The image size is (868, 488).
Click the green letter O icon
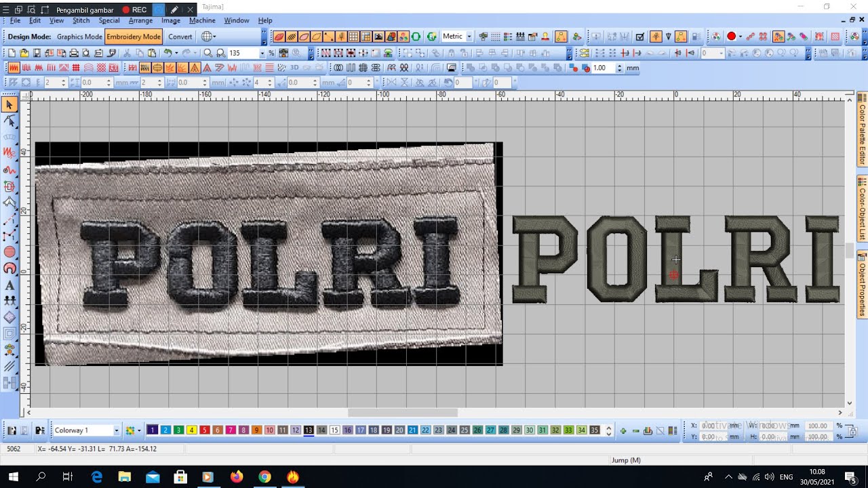tap(415, 37)
